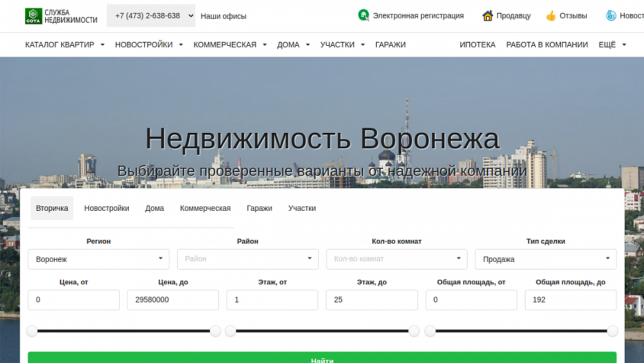Expand the Каталог квартир menu
644x363 pixels.
(64, 44)
